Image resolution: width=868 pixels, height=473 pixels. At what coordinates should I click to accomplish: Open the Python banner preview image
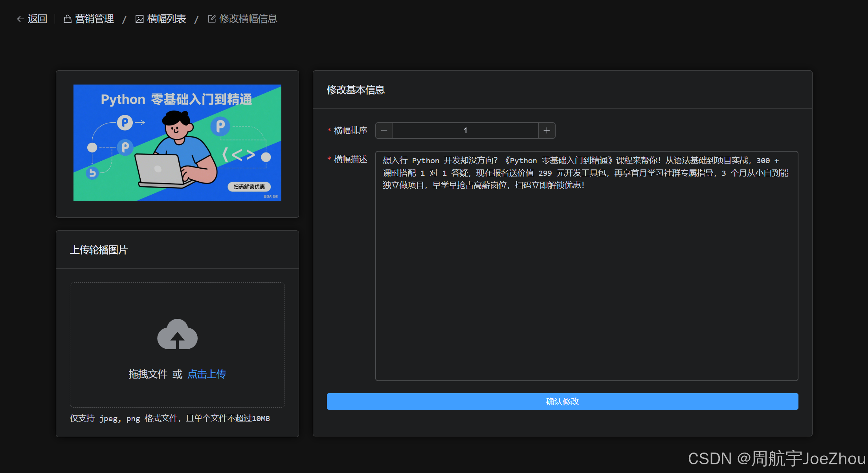pos(177,143)
